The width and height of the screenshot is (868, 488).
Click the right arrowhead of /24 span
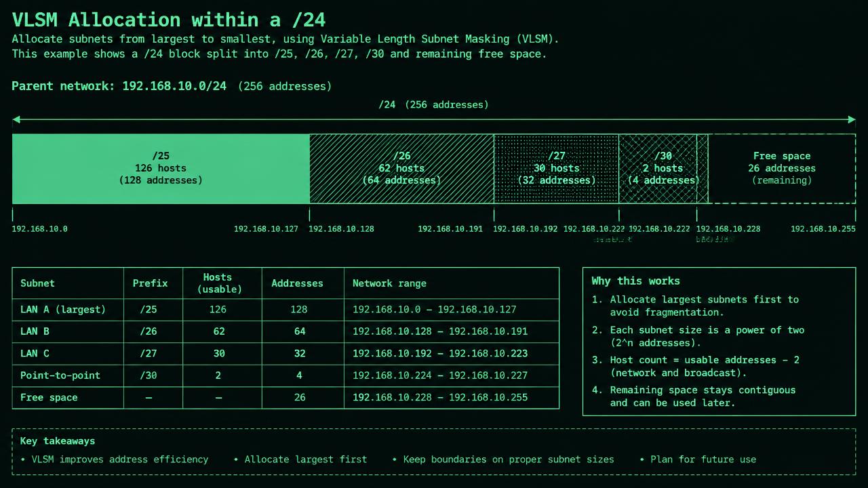click(852, 119)
